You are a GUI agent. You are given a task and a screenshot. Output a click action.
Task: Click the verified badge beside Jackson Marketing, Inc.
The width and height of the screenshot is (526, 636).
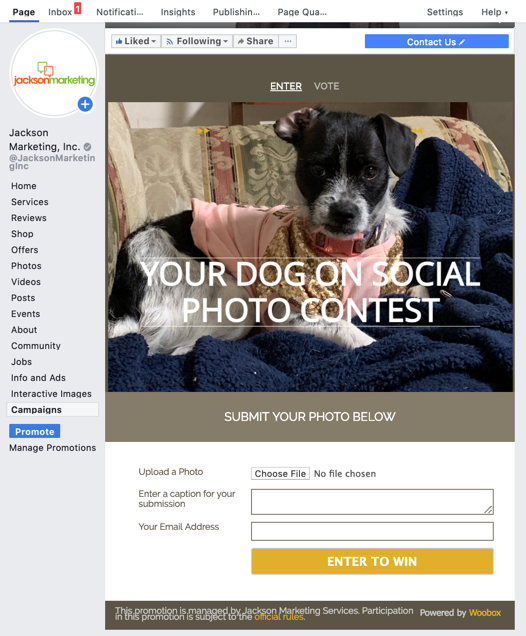(87, 147)
